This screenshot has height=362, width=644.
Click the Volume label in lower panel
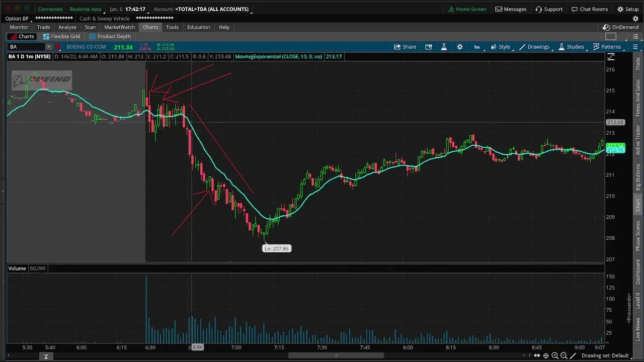tap(17, 268)
